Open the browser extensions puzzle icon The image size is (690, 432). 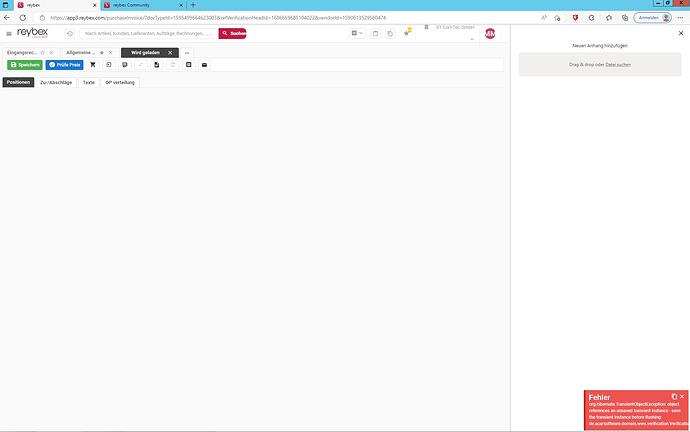point(609,18)
